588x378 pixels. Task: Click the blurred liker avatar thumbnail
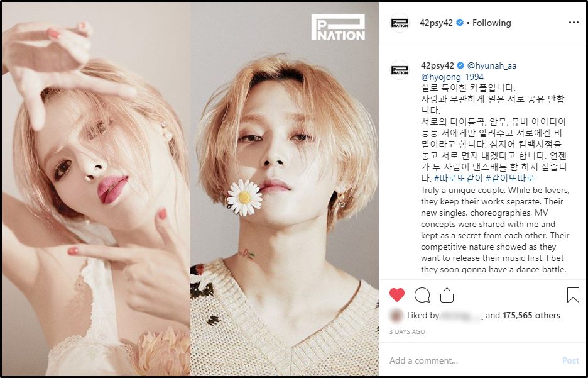tap(396, 315)
